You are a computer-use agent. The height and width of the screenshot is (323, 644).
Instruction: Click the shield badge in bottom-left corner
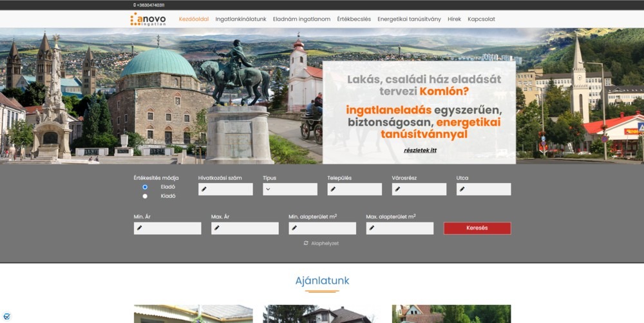pos(6,317)
